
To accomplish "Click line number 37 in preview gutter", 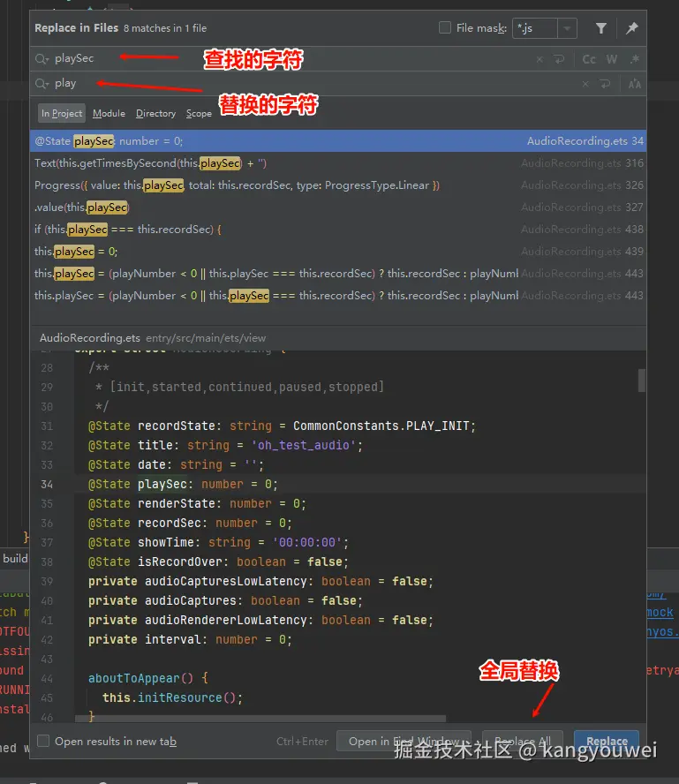I will point(47,542).
